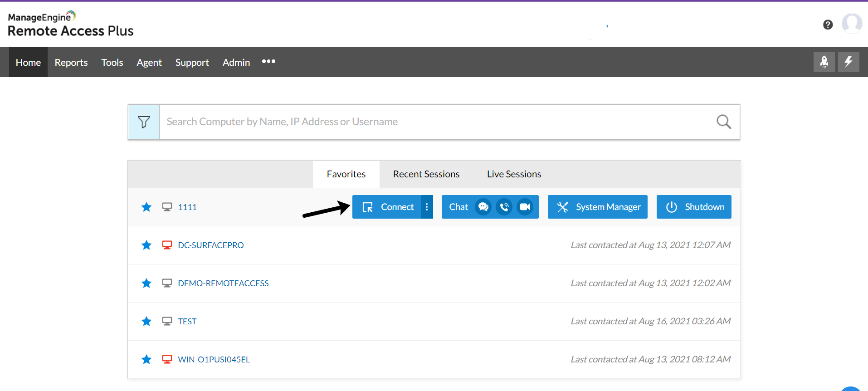Unfavorite DEMO-REMOTEACCESS via star
The image size is (868, 391).
pos(146,283)
